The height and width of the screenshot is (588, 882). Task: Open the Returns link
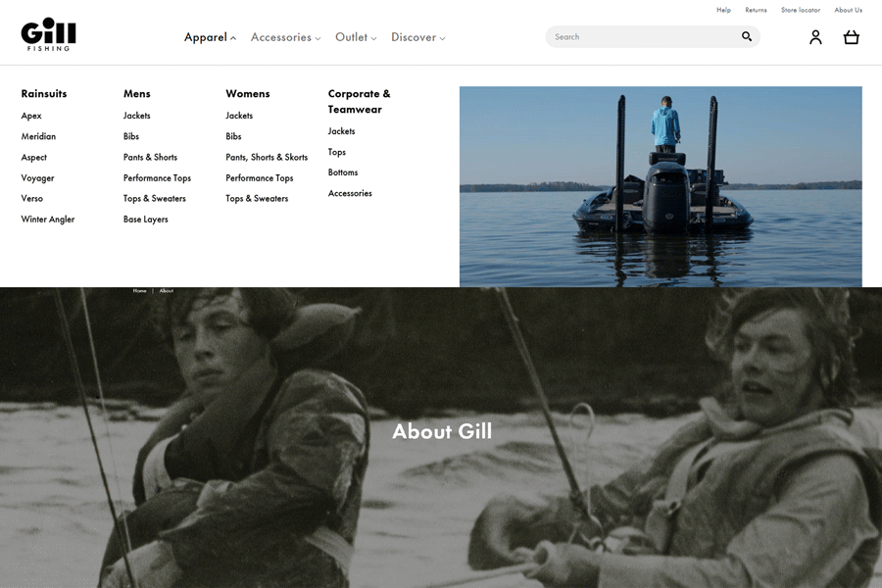click(756, 10)
